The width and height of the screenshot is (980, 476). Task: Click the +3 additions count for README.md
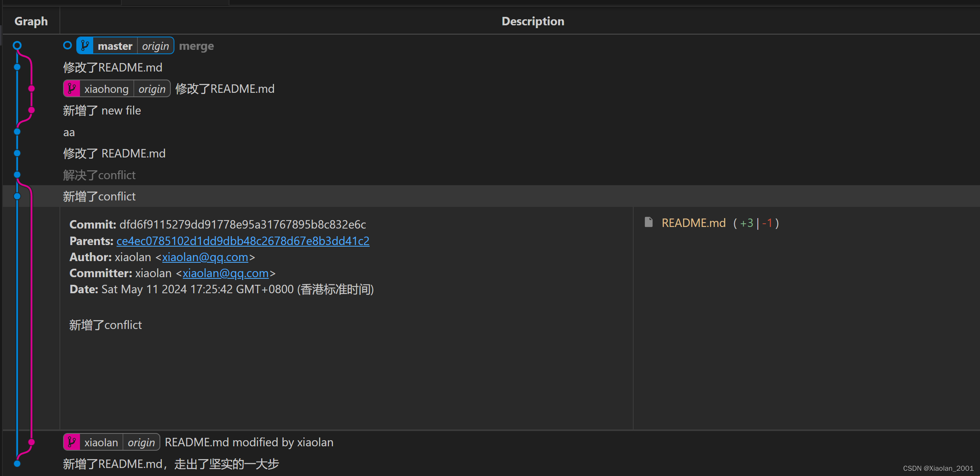(x=747, y=223)
